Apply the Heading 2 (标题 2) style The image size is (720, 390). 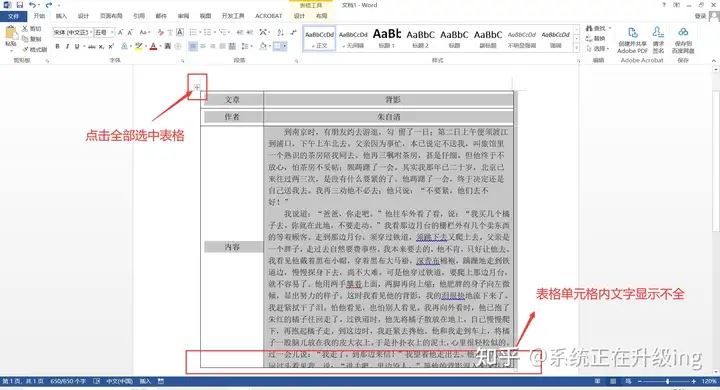[x=420, y=38]
